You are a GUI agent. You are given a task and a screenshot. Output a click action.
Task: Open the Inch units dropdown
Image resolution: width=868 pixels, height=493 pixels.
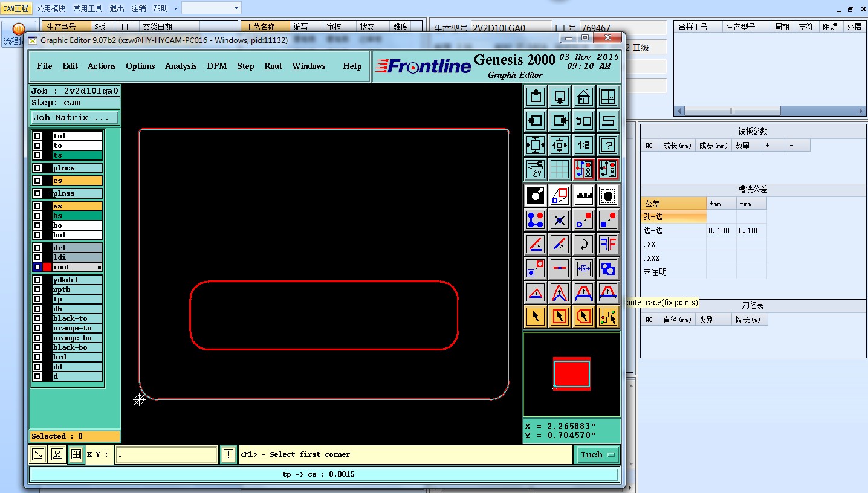[597, 454]
